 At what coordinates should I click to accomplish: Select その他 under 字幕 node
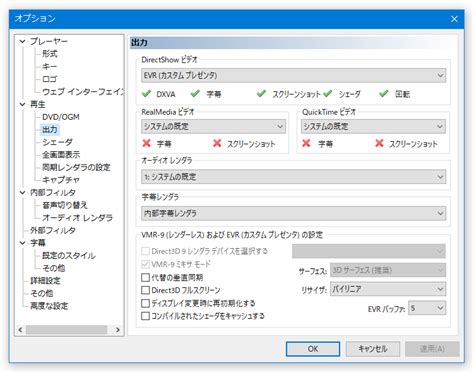(x=53, y=268)
